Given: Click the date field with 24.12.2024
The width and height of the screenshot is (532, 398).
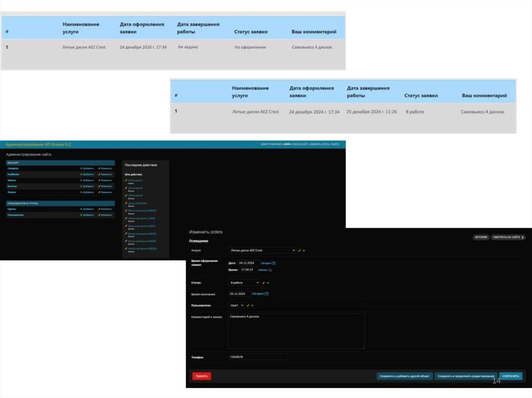Looking at the screenshot, I should [248, 263].
